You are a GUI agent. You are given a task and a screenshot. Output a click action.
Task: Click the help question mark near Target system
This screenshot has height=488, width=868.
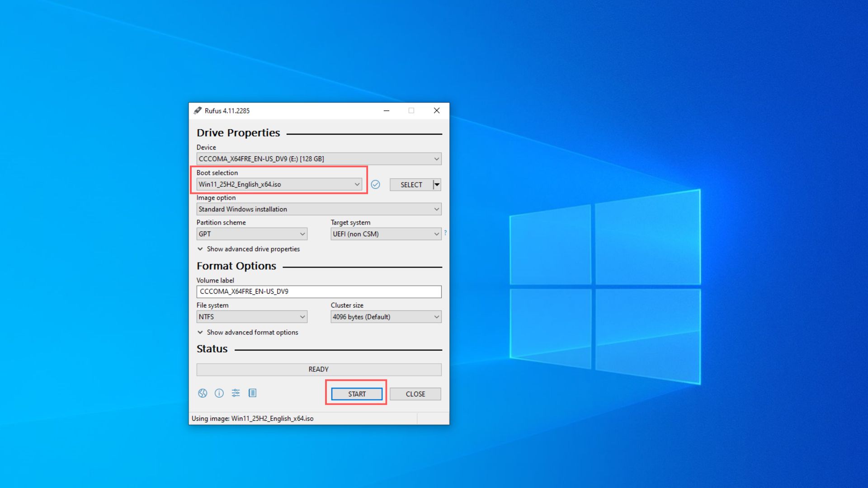point(445,233)
